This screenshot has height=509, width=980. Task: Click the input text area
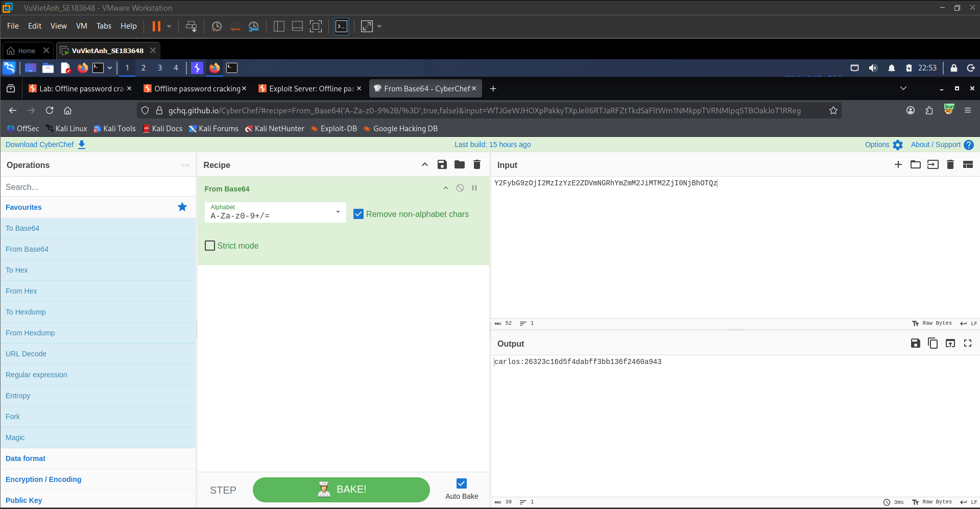point(735,248)
